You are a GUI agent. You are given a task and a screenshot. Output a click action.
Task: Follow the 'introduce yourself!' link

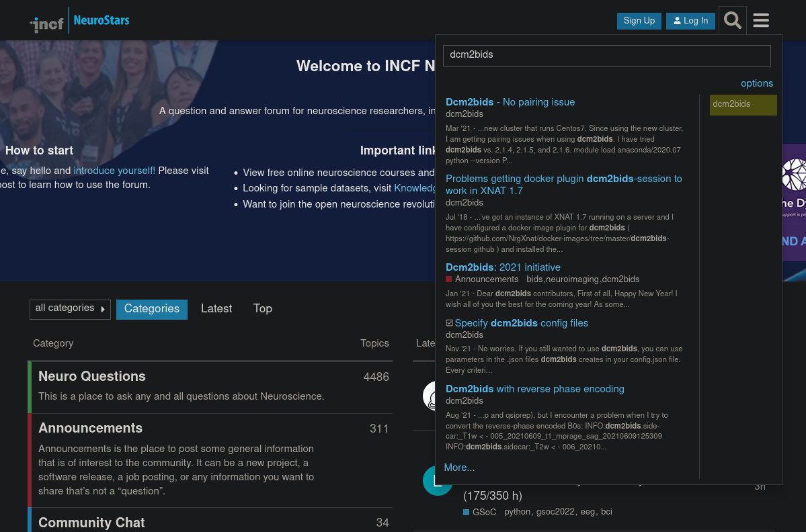point(114,171)
